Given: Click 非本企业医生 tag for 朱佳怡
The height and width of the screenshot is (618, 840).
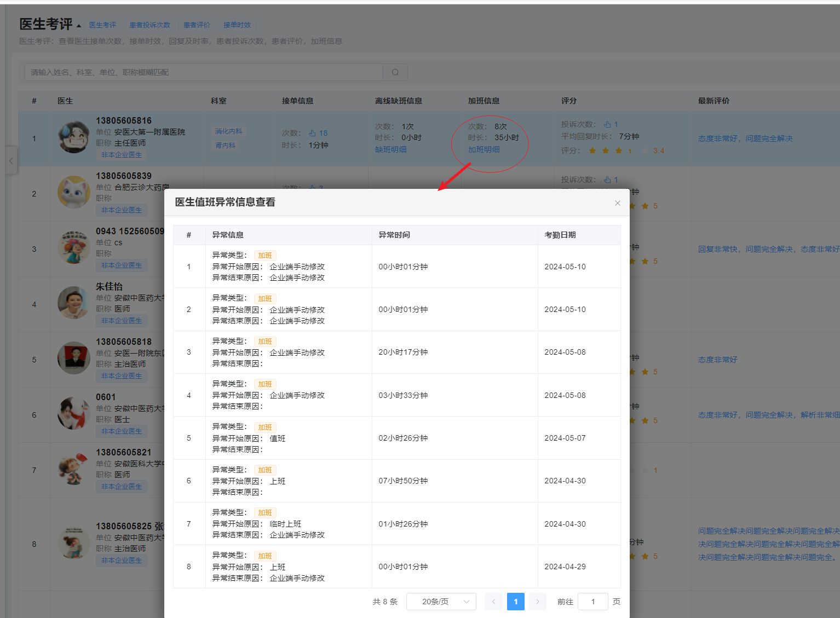Looking at the screenshot, I should (x=122, y=321).
